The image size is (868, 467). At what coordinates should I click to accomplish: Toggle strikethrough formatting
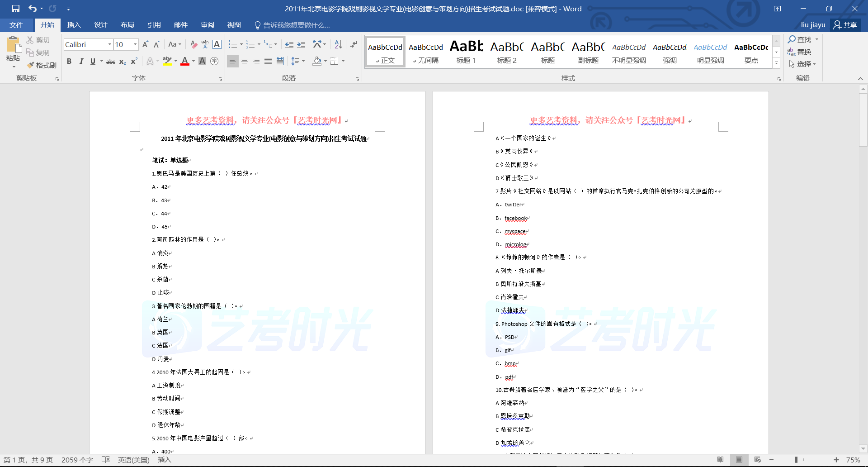(x=110, y=62)
